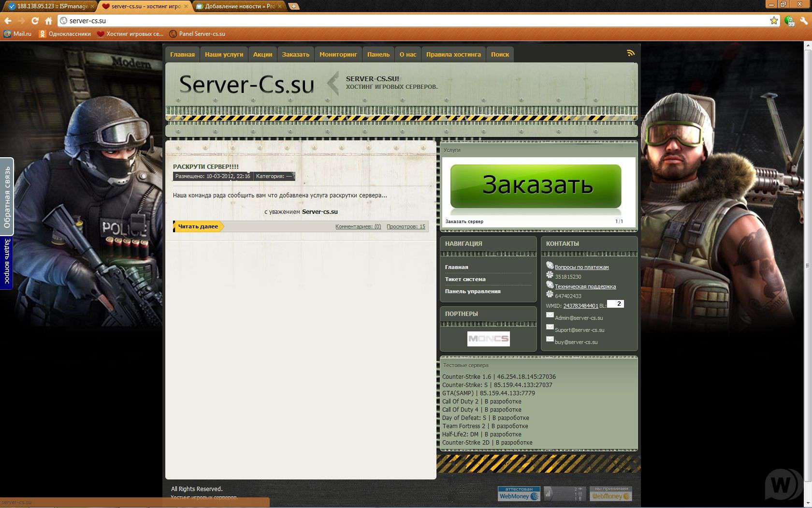This screenshot has width=812, height=508.
Task: Click the envelope icon beside Admin@server-cs.su
Action: tap(550, 315)
